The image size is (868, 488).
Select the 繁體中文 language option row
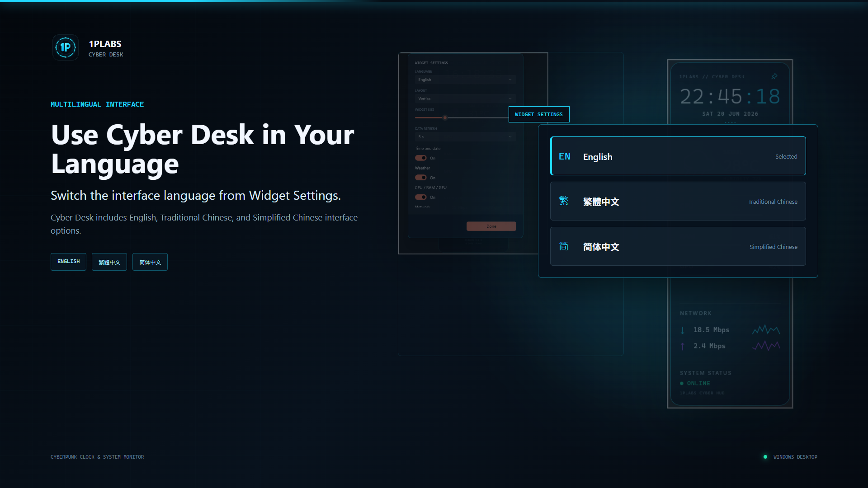click(678, 201)
